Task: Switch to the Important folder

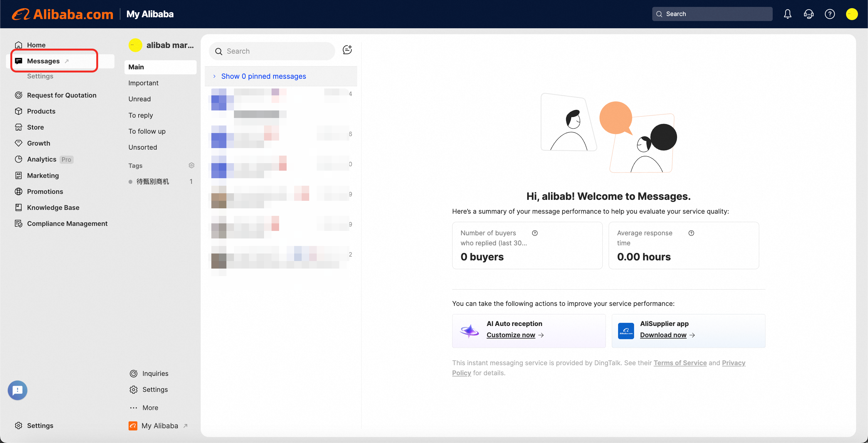Action: [143, 83]
